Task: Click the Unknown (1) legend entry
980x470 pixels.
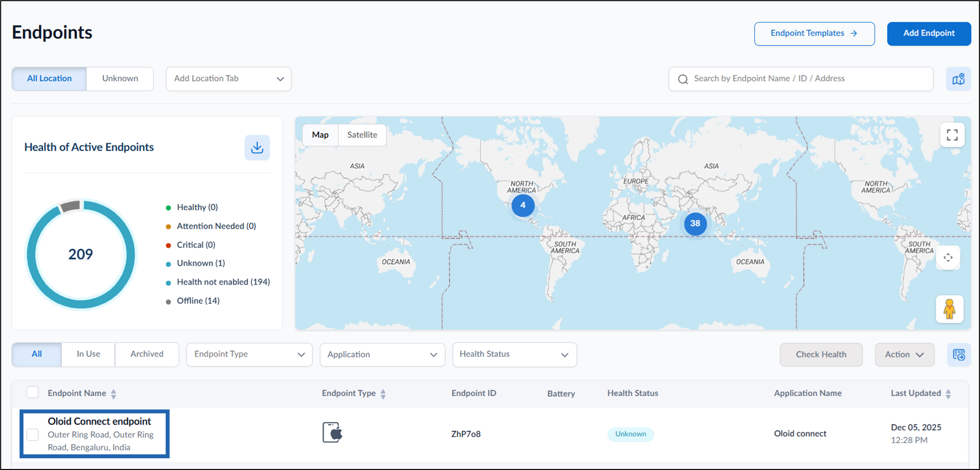Action: tap(196, 263)
